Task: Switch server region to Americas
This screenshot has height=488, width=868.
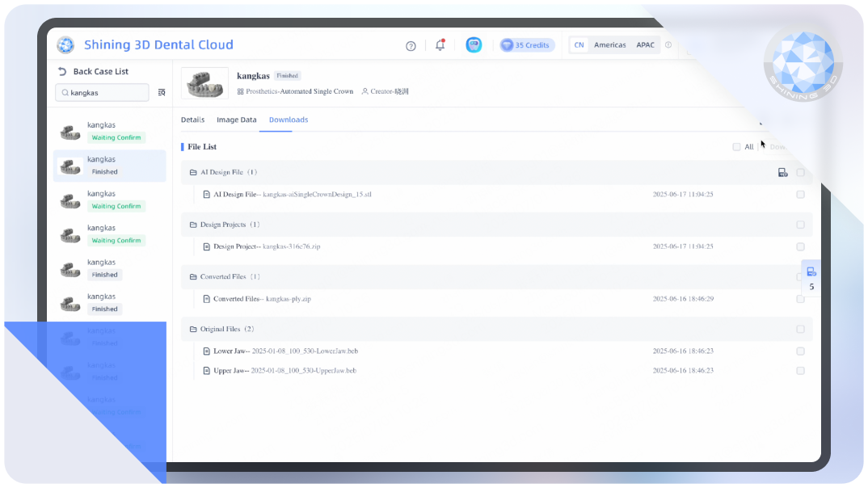Action: 609,45
